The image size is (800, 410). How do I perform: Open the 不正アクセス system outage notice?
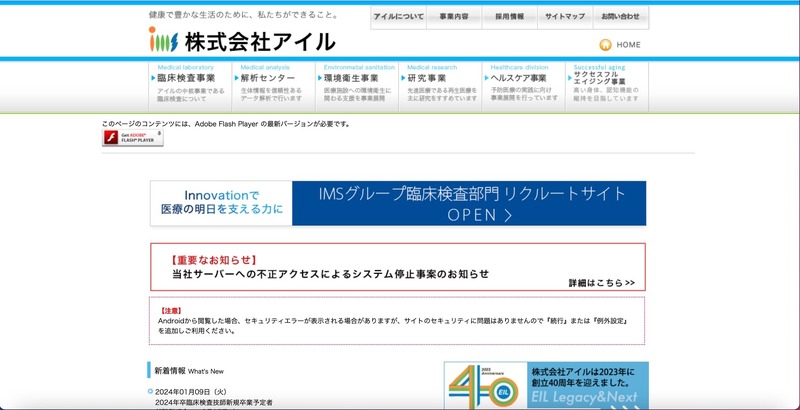(x=330, y=273)
